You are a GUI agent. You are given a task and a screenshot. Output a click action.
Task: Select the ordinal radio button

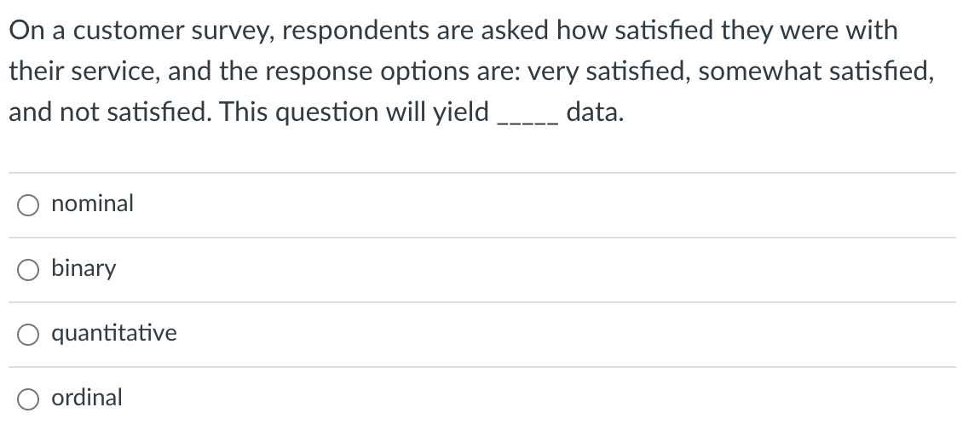tap(28, 399)
